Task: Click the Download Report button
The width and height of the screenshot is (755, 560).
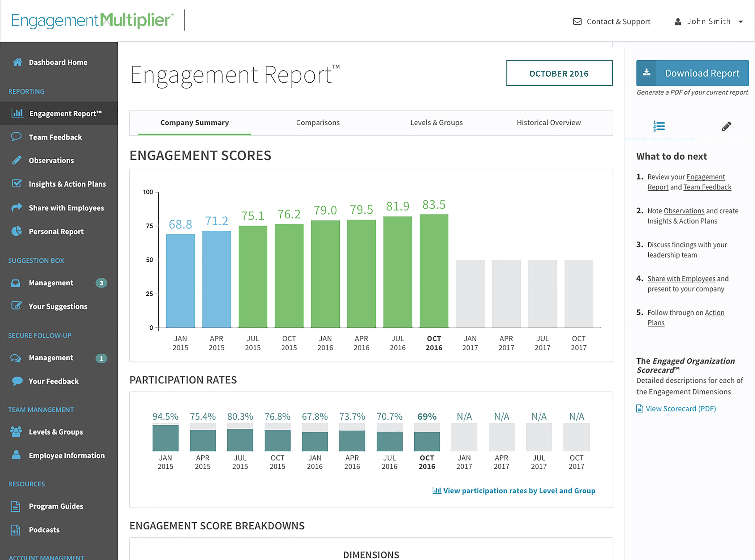Action: coord(702,73)
